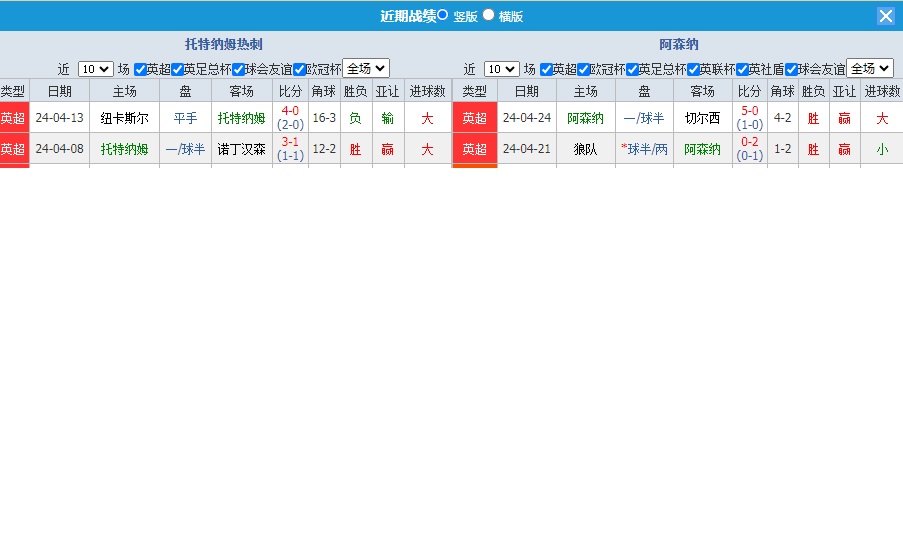The width and height of the screenshot is (903, 540).
Task: Click date 24-04-24
Action: coord(526,118)
